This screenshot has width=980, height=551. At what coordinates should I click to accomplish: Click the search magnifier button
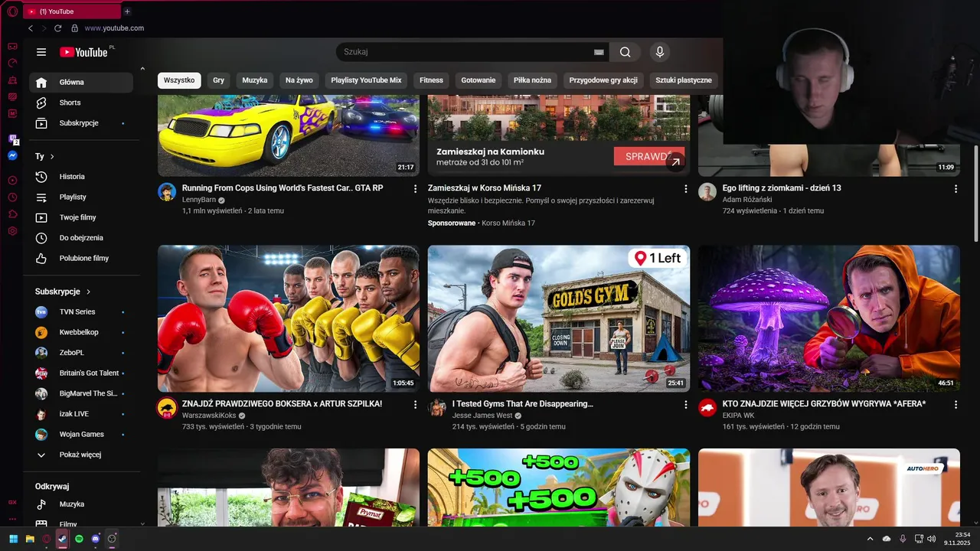pyautogui.click(x=626, y=52)
